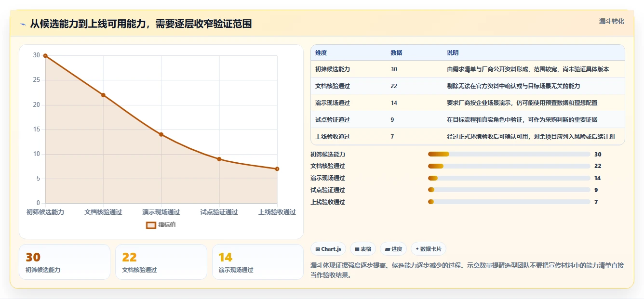The height and width of the screenshot is (299, 644).
Task: Open the 30 初筛候选能力 stat card
Action: pyautogui.click(x=65, y=262)
